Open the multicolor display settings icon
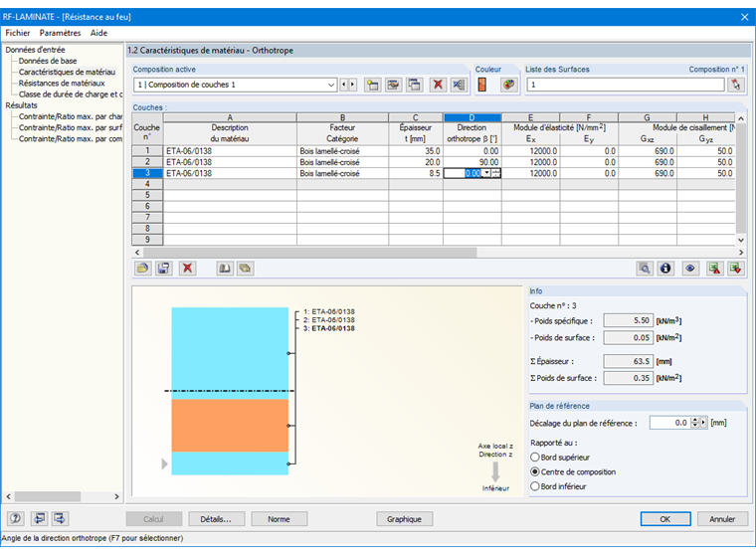 (508, 85)
